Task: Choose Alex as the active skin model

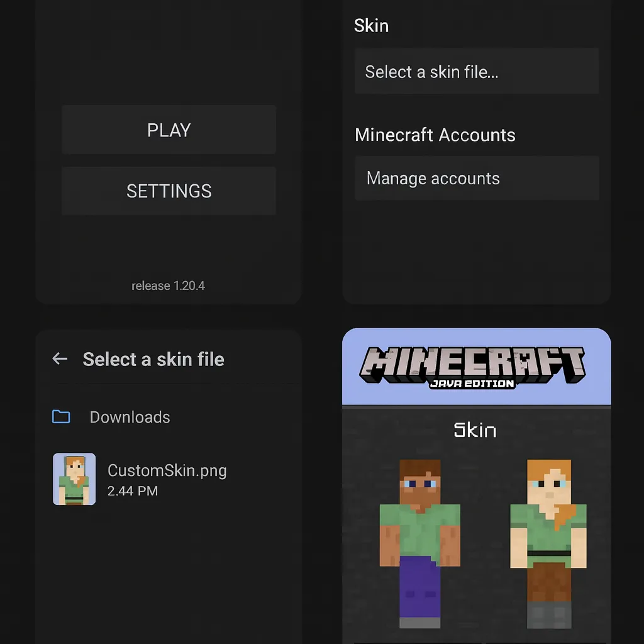Action: 548,541
